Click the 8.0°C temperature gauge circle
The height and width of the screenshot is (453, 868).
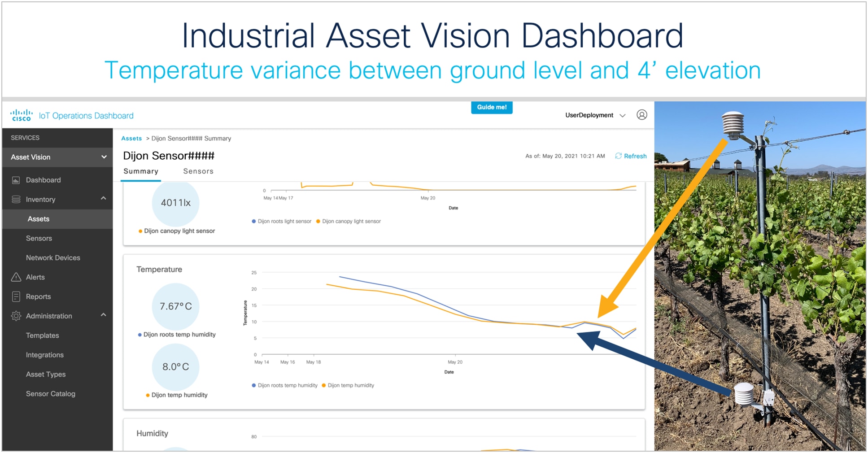click(175, 367)
